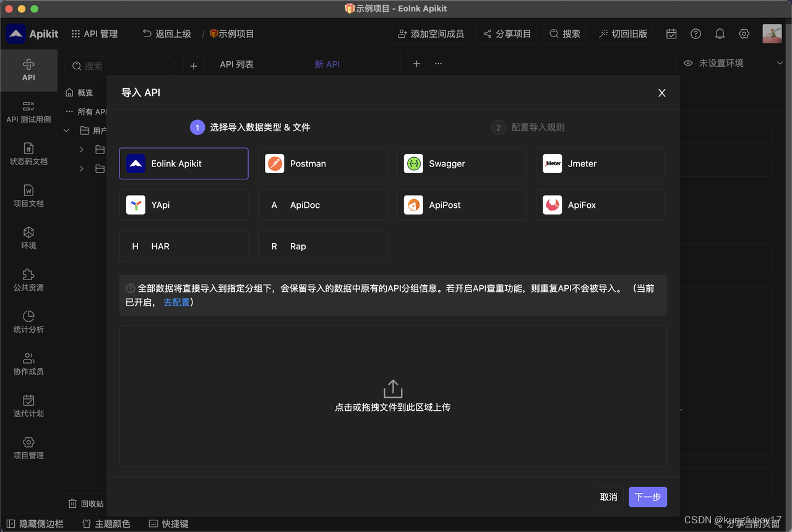Add a new tab with plus icon
792x532 pixels.
tap(416, 64)
